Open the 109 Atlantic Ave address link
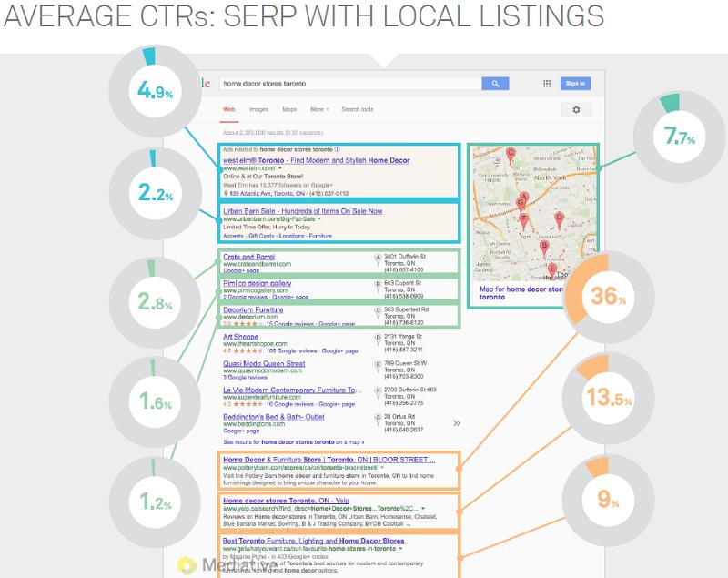The width and height of the screenshot is (728, 578). tap(268, 193)
